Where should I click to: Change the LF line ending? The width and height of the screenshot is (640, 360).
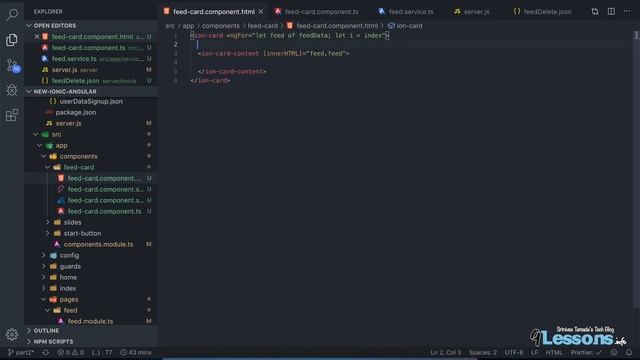534,352
